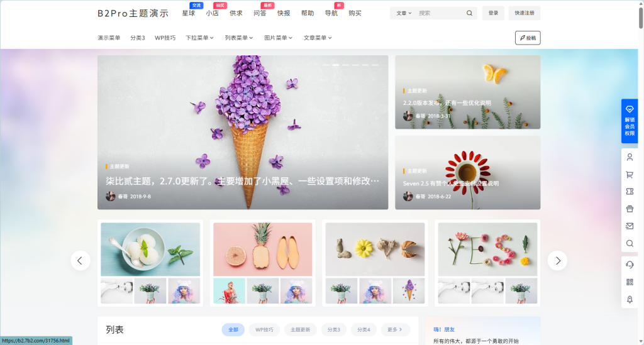Click the first carousel indicator dash
644x345 pixels.
(x=326, y=65)
